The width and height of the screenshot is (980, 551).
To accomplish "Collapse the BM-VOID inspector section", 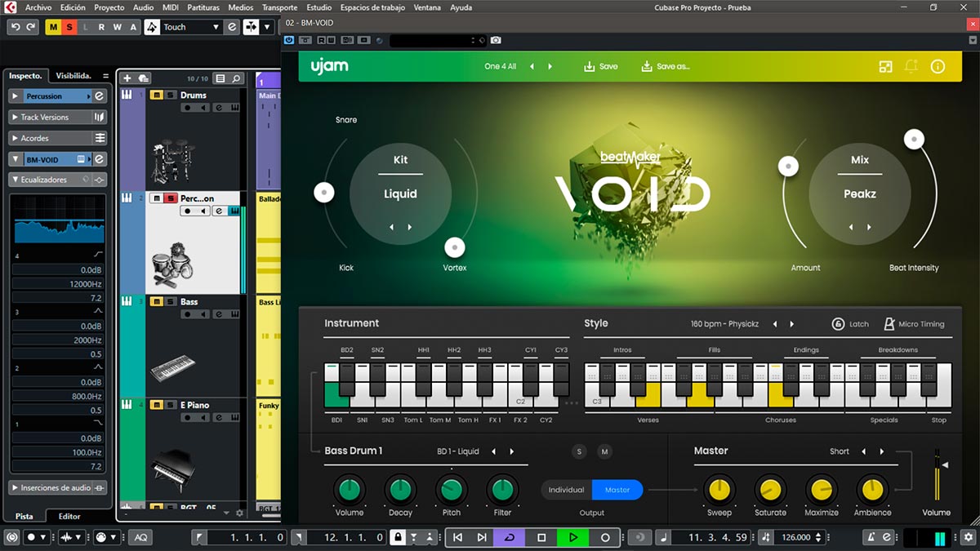I will 16,160.
